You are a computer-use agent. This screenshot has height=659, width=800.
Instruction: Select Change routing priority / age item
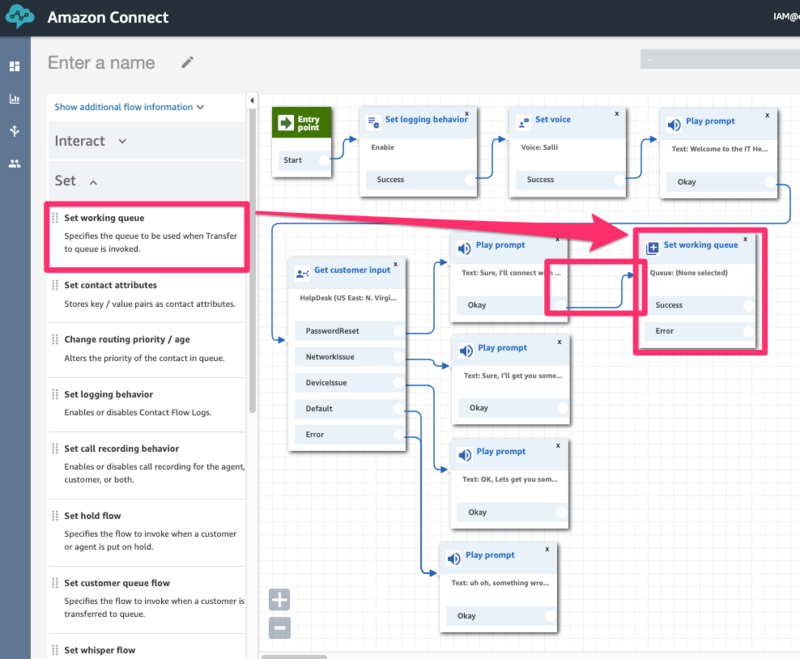(146, 349)
